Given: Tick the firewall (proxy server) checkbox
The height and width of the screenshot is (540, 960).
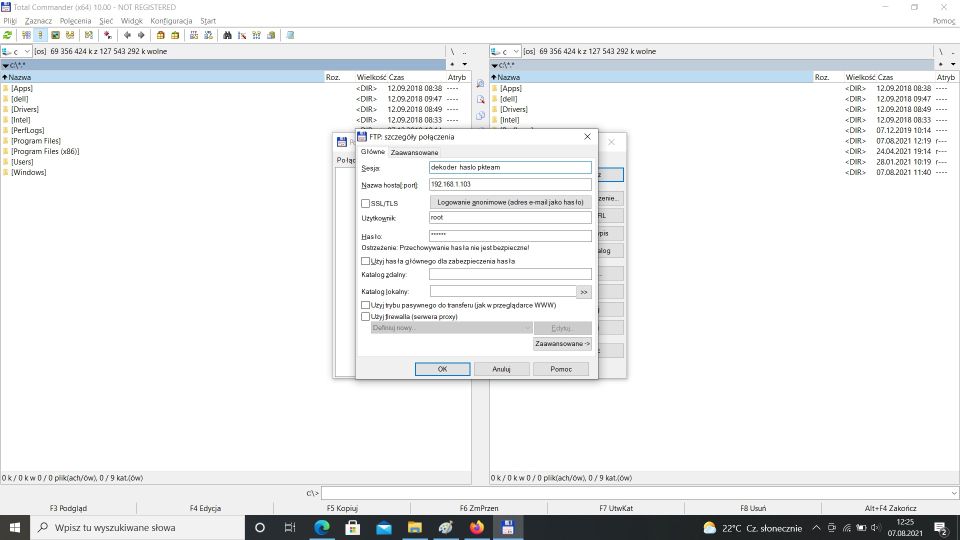Looking at the screenshot, I should (366, 316).
